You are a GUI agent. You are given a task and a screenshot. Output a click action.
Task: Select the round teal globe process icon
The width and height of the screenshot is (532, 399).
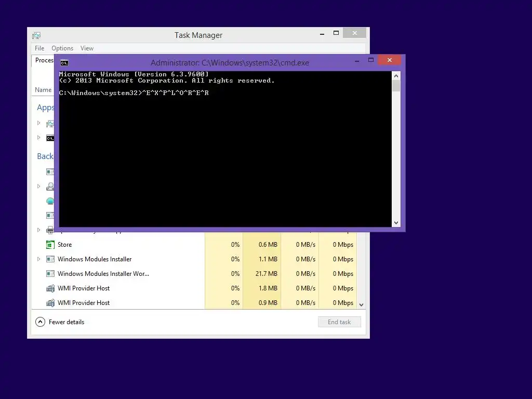point(50,201)
